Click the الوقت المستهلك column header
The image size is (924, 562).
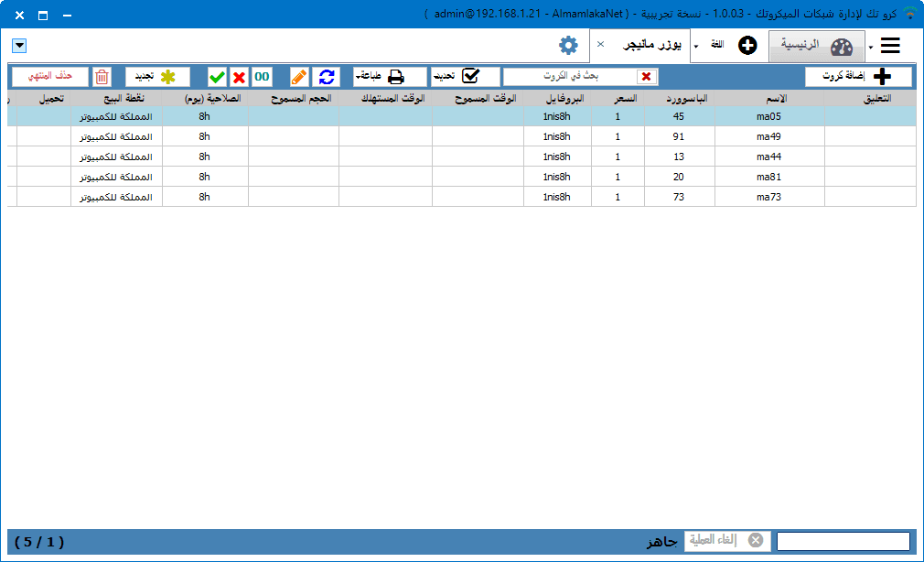(385, 99)
